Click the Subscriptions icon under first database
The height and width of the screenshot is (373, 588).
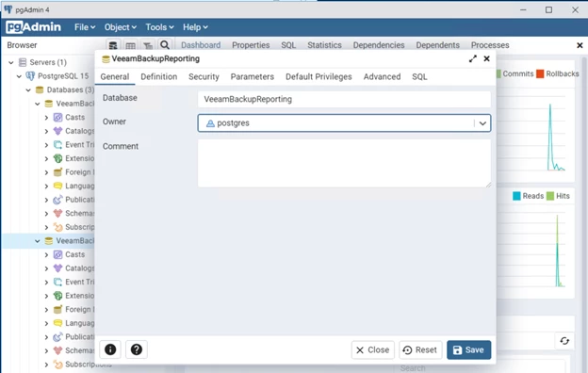[x=57, y=227]
